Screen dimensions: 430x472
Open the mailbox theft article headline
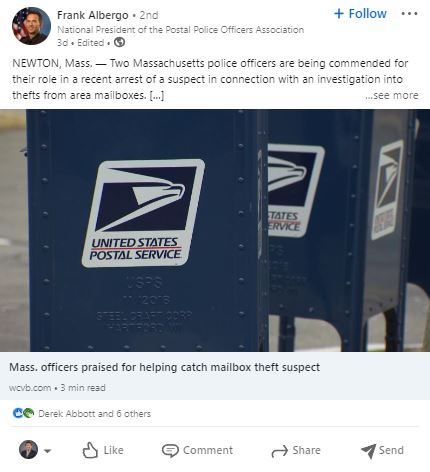point(164,367)
